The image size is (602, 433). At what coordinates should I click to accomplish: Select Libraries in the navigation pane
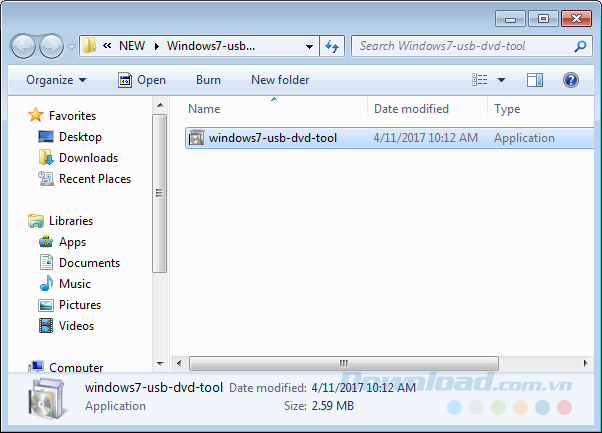[71, 221]
